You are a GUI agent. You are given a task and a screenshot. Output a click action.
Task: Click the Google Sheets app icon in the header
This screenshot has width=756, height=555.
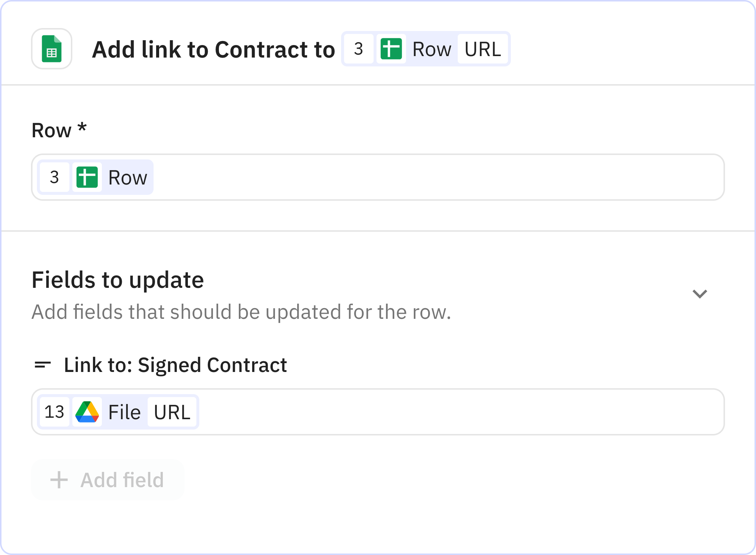51,48
